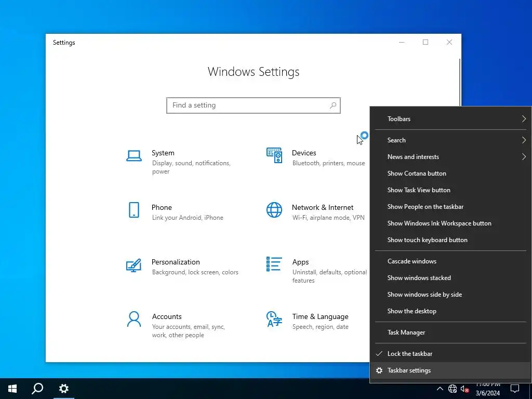Click "Uninstall, defaults, optional features" description
This screenshot has width=532, height=399.
[x=330, y=276]
